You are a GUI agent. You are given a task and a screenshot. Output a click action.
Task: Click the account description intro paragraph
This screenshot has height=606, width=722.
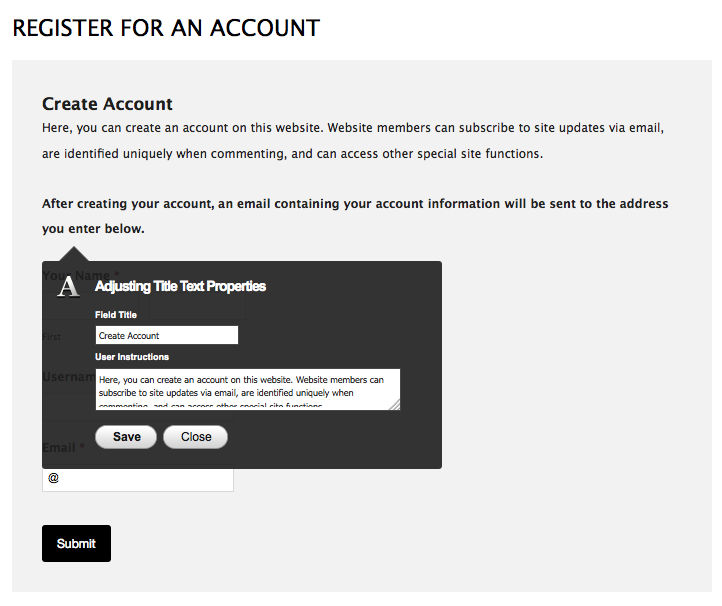(x=353, y=141)
